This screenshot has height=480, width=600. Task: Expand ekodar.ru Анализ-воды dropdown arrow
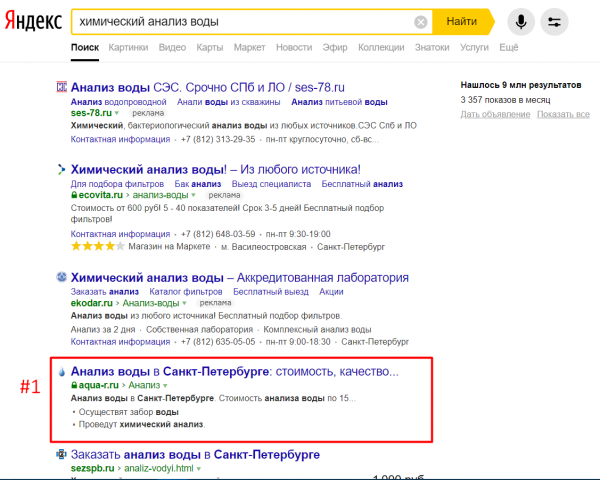tap(184, 303)
